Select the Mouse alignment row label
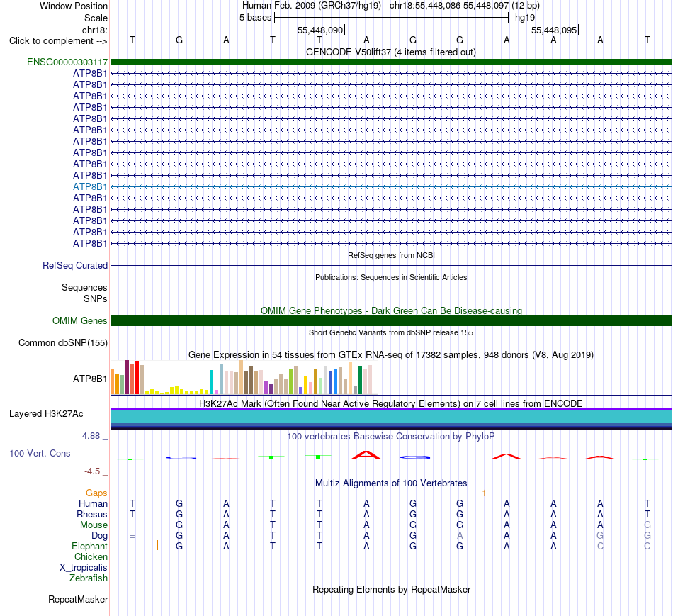The width and height of the screenshot is (673, 616). pyautogui.click(x=94, y=525)
